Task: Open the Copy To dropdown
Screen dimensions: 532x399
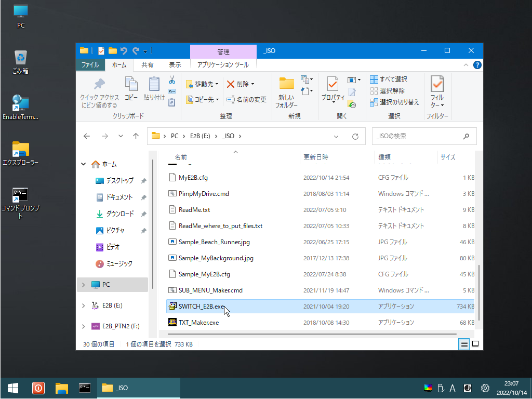Action: [x=202, y=99]
